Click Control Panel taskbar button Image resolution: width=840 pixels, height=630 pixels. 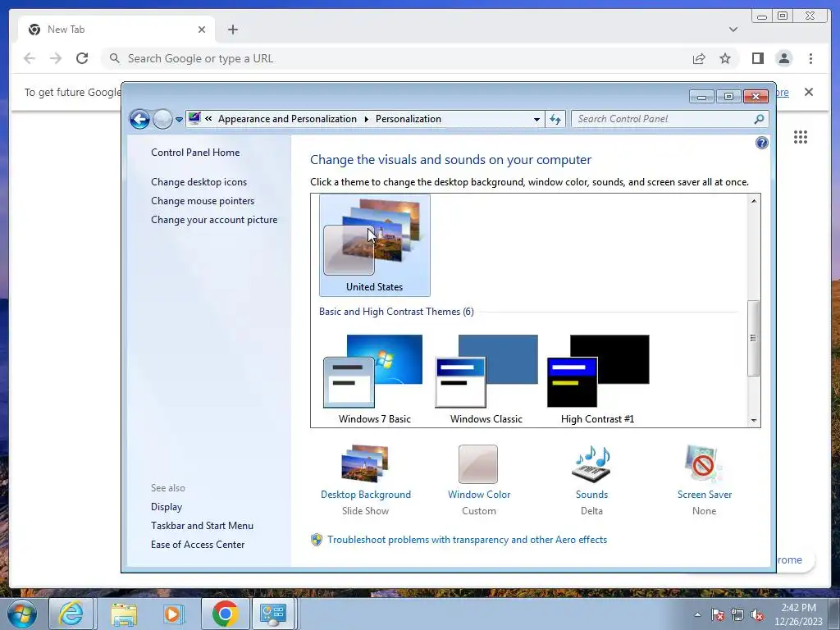tap(273, 614)
